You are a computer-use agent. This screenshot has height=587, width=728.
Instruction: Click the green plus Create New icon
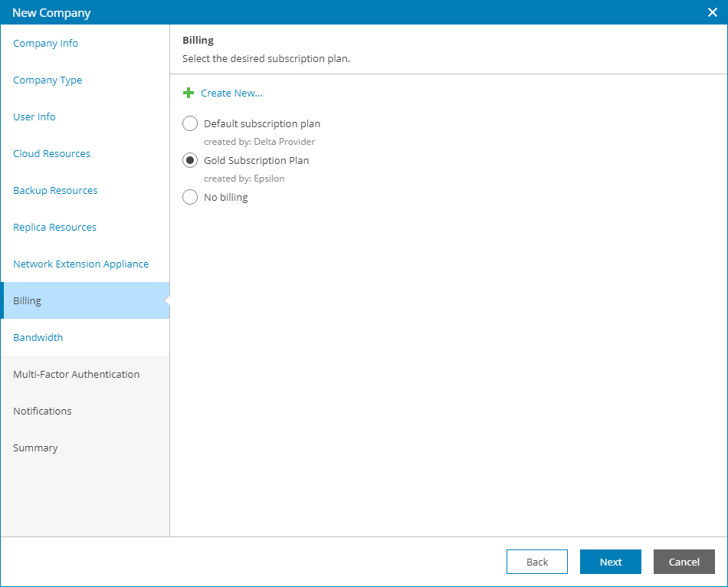(189, 93)
